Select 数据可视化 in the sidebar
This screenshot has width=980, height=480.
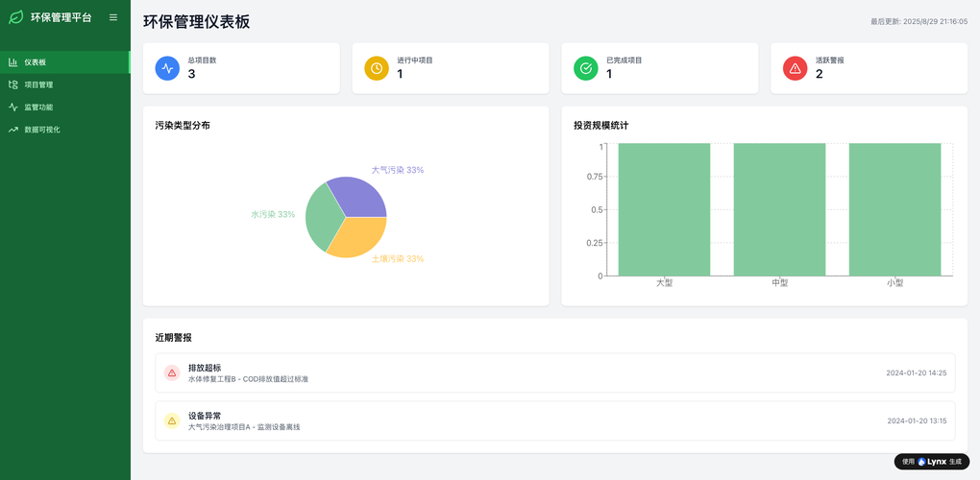coord(42,129)
